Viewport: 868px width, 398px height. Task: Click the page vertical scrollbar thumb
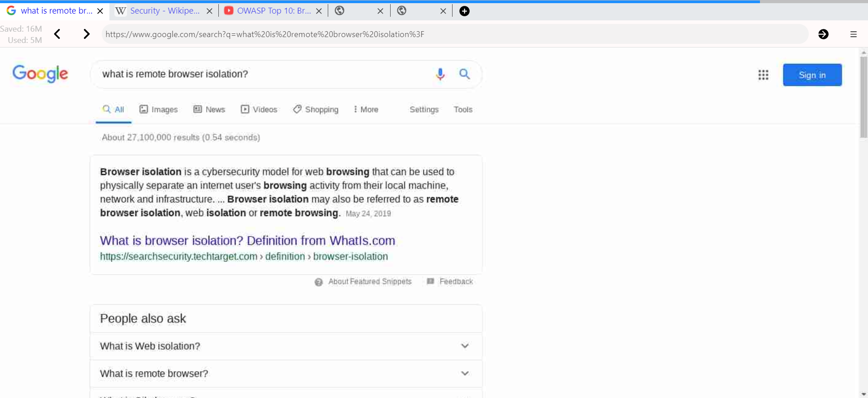pyautogui.click(x=863, y=97)
